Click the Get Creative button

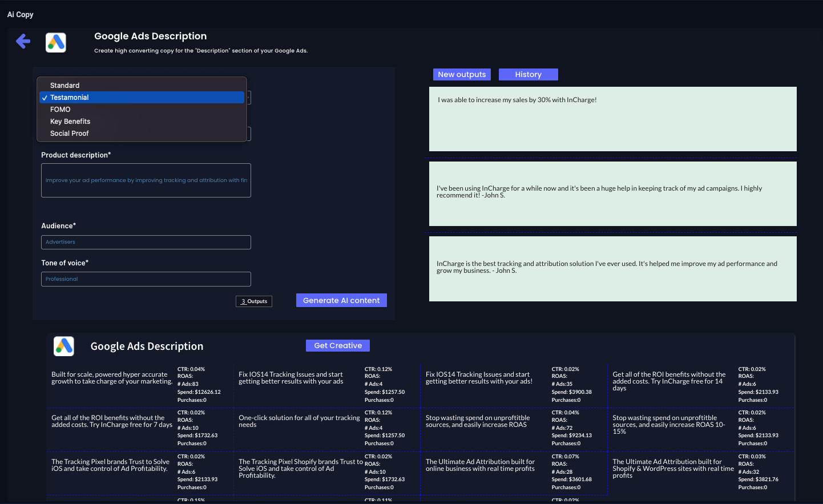click(338, 345)
